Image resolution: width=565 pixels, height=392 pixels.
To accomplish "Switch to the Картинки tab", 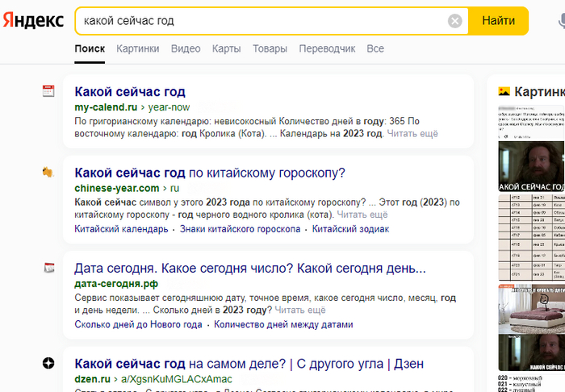I will tap(138, 48).
